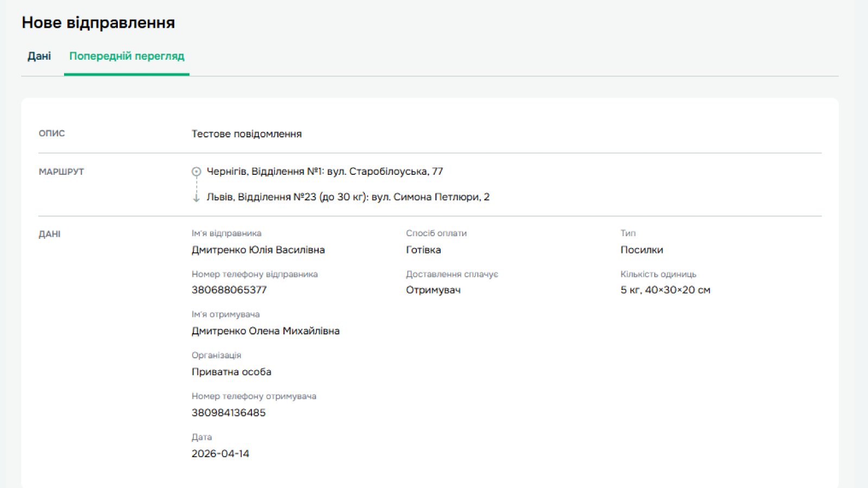Click the down arrow destination icon
868x488 pixels.
coord(196,197)
